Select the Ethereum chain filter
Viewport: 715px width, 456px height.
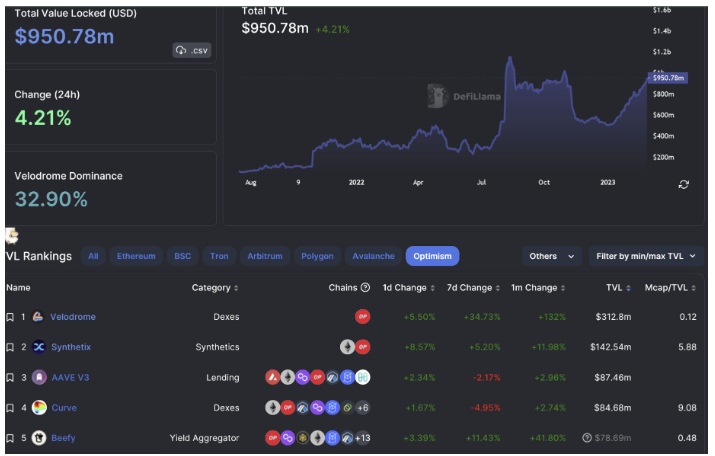pyautogui.click(x=136, y=256)
